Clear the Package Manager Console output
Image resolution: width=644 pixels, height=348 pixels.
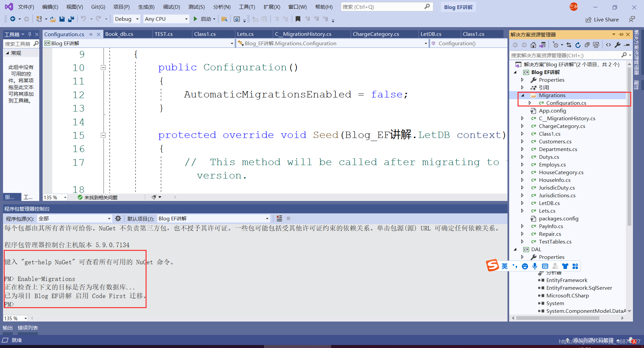279,218
